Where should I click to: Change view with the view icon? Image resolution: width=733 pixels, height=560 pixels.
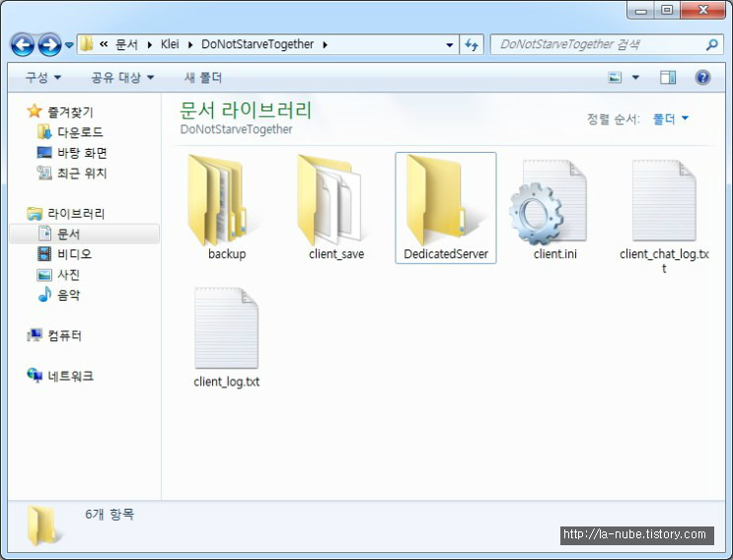tap(615, 78)
